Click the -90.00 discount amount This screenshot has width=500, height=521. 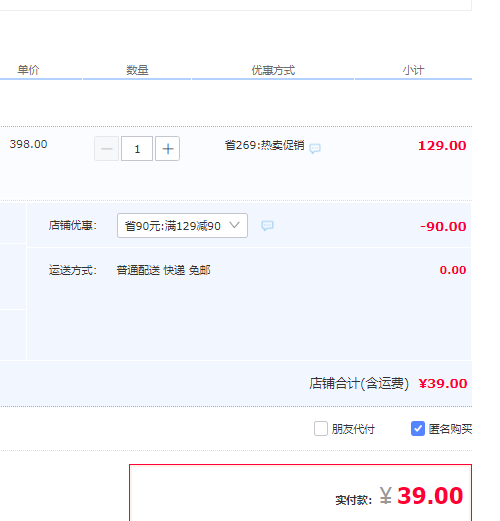(443, 227)
